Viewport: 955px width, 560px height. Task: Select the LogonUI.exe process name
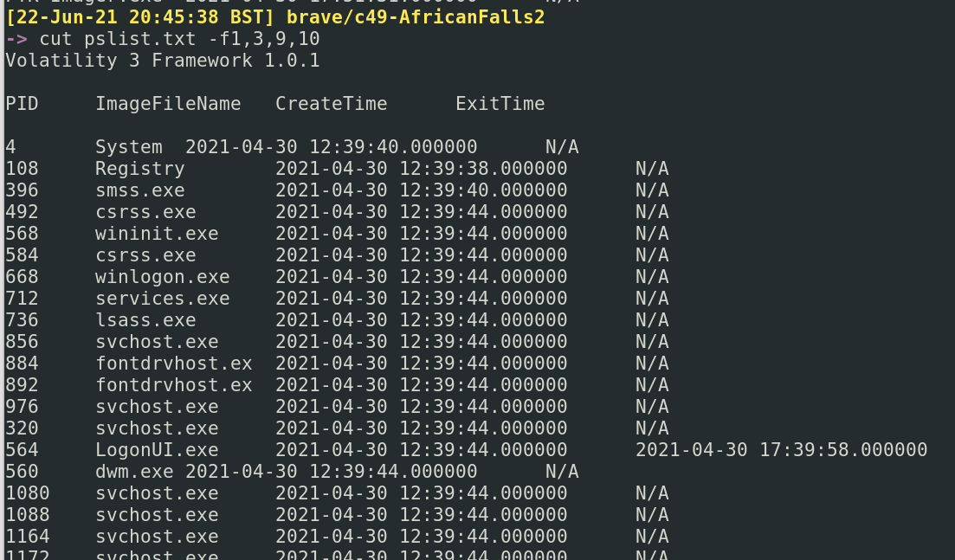coord(157,450)
